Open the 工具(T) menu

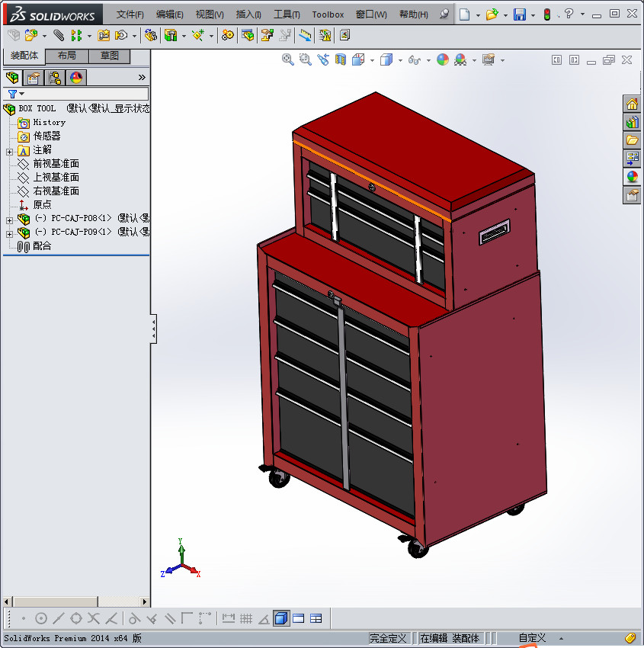[x=287, y=14]
